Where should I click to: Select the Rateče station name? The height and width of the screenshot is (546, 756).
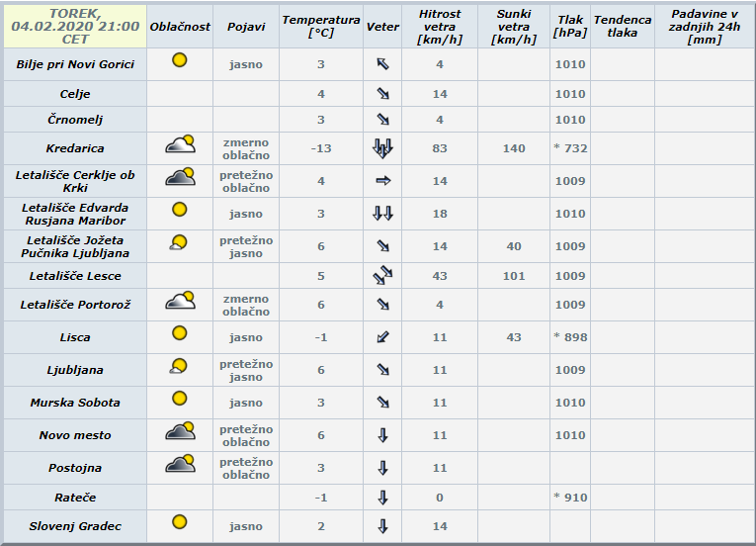(75, 498)
